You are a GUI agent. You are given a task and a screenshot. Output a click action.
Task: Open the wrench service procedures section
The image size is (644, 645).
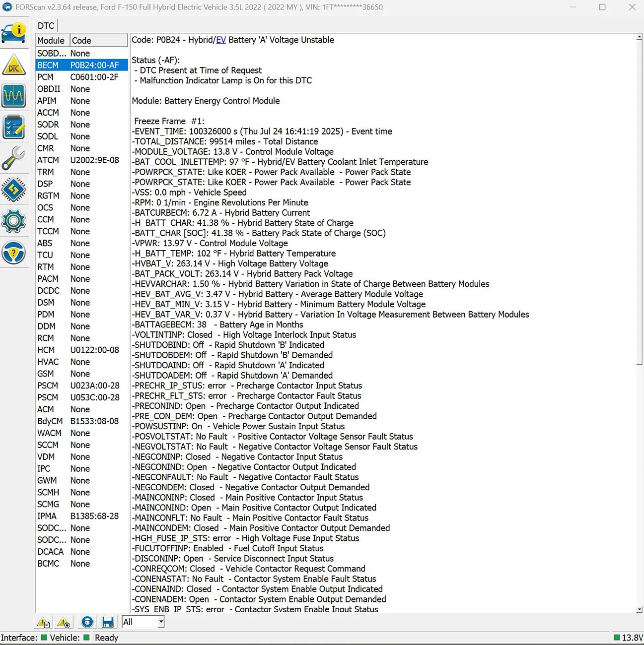[x=13, y=158]
